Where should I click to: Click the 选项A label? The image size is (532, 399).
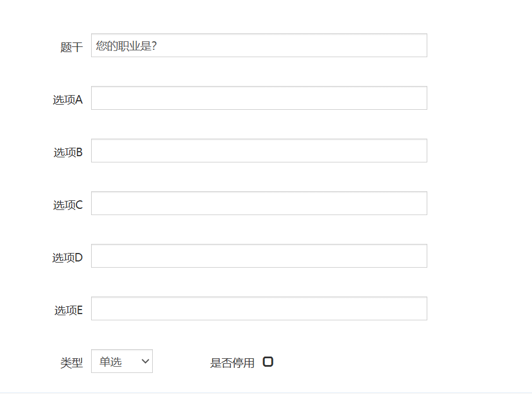tap(67, 100)
